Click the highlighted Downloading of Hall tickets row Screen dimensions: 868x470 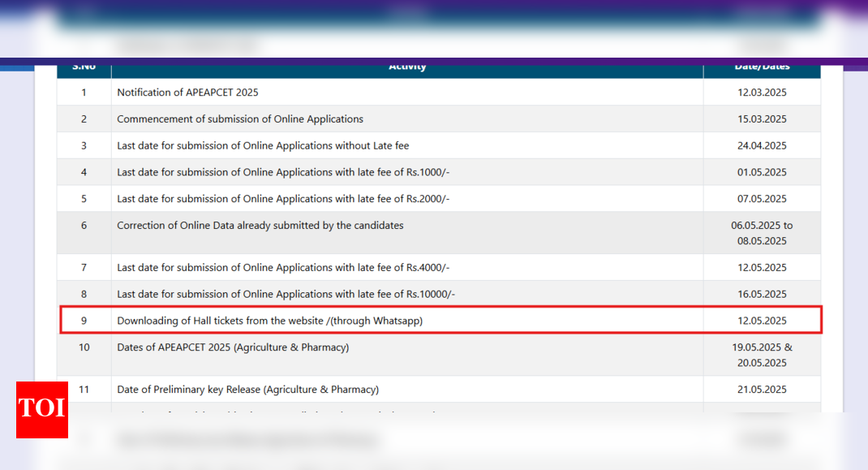[269, 321]
